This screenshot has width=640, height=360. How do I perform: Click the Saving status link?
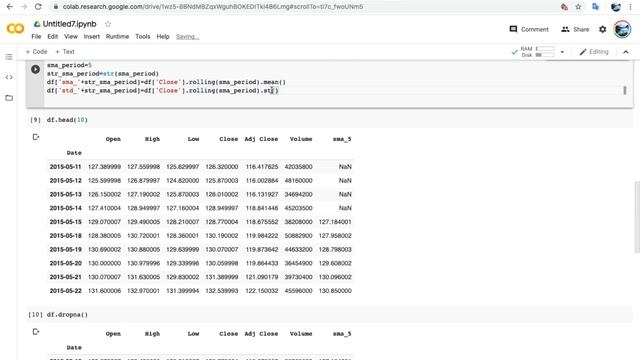(187, 37)
